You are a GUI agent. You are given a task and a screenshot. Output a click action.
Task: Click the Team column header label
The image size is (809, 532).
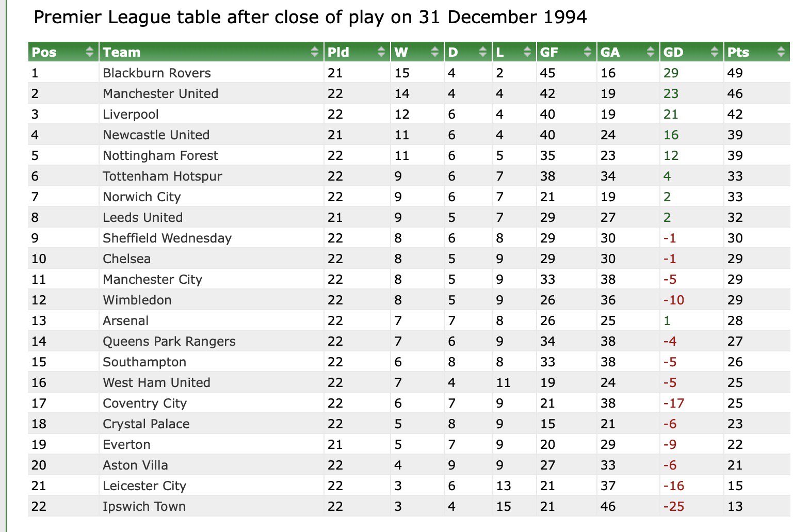point(122,52)
